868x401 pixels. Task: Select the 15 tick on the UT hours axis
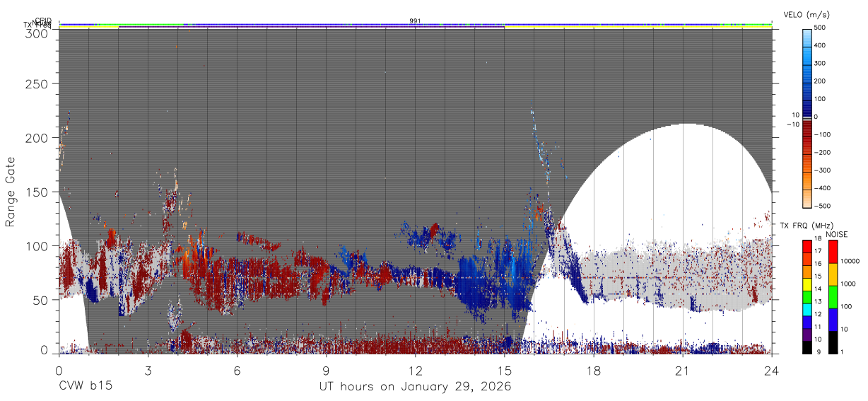504,370
